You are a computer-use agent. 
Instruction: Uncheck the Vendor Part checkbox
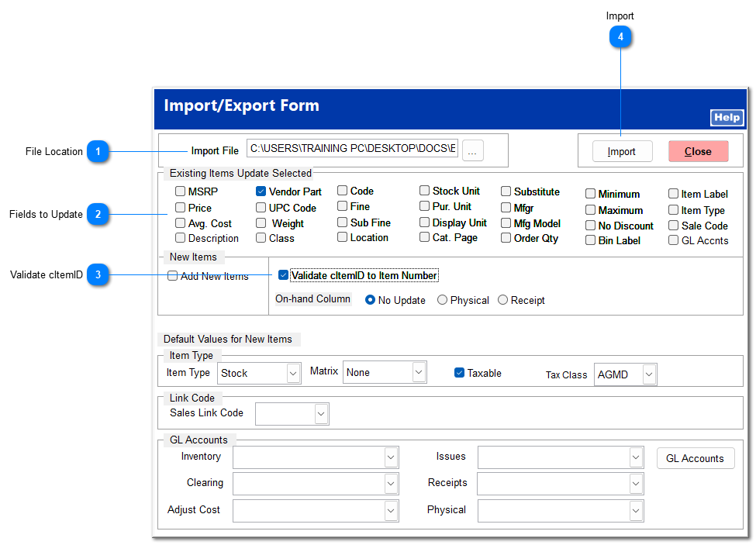(x=261, y=191)
